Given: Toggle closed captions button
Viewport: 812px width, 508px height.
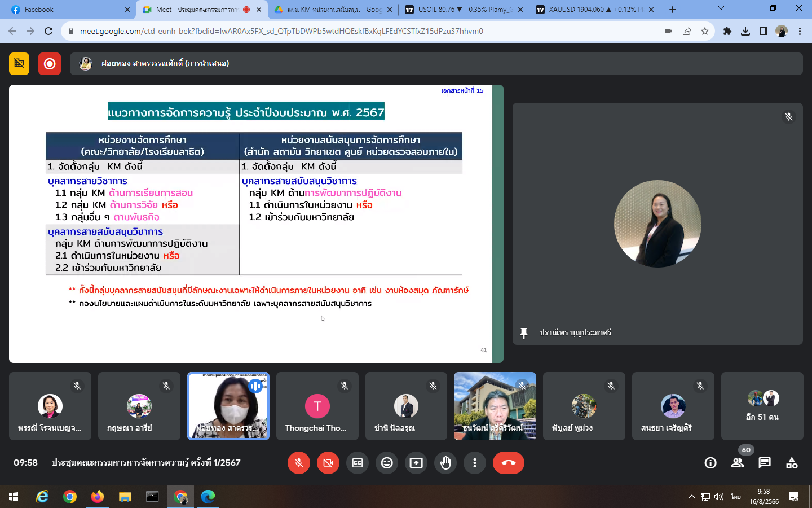Looking at the screenshot, I should pyautogui.click(x=358, y=463).
